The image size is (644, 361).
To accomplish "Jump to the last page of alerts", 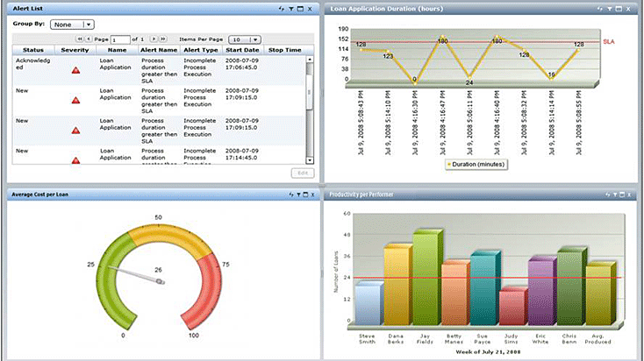I will [162, 39].
